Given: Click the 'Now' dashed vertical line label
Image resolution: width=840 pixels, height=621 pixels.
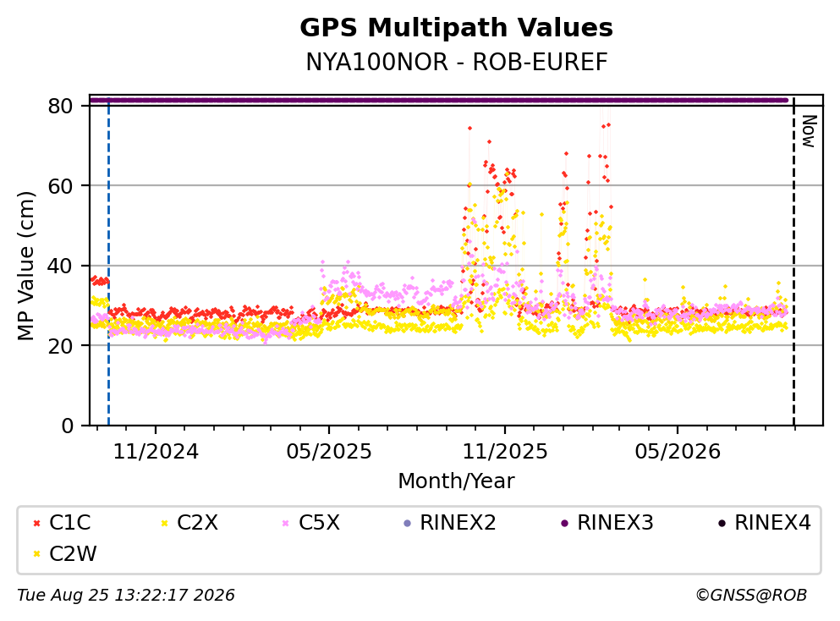Looking at the screenshot, I should (809, 131).
